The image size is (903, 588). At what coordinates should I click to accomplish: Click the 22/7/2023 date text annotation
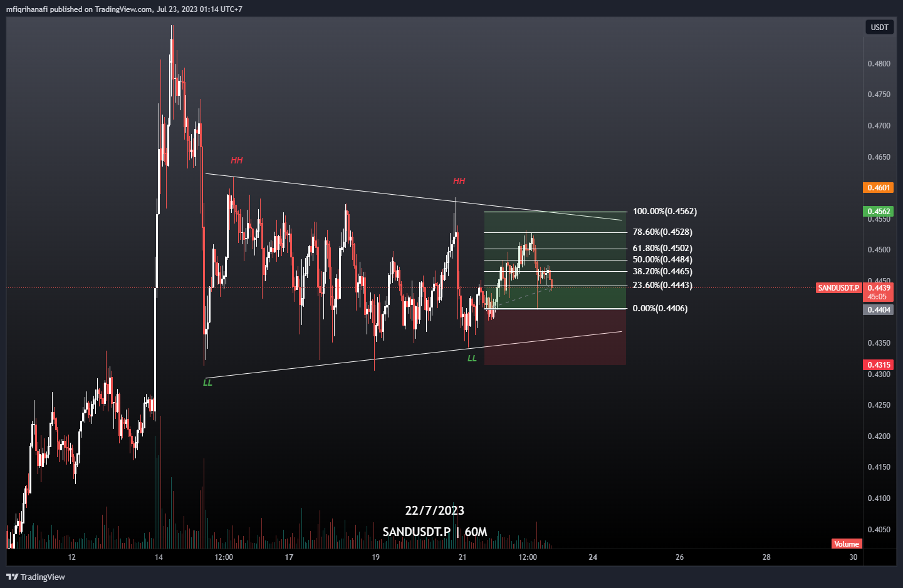pos(435,511)
